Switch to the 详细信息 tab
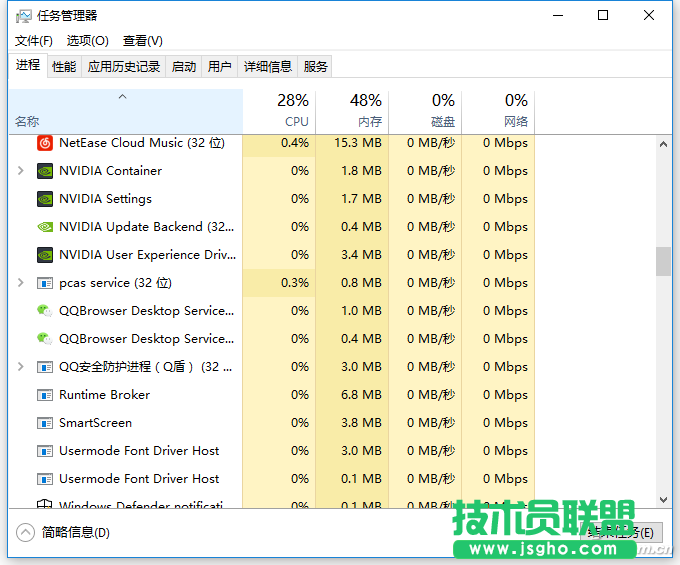 pos(268,67)
